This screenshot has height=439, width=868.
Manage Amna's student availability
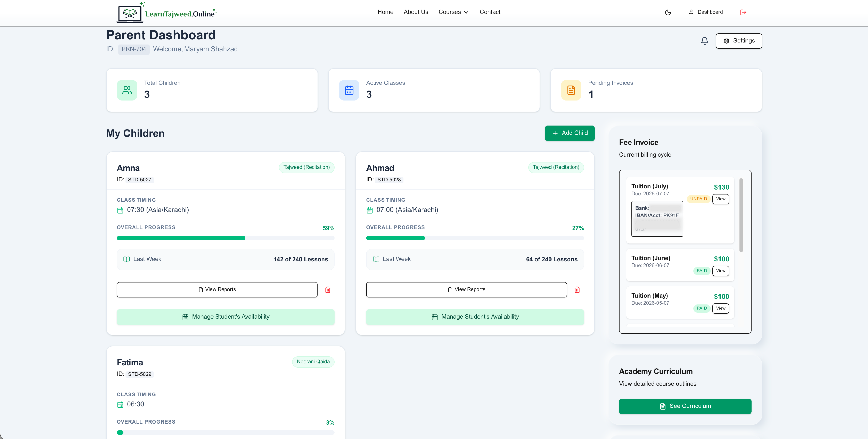(x=226, y=317)
